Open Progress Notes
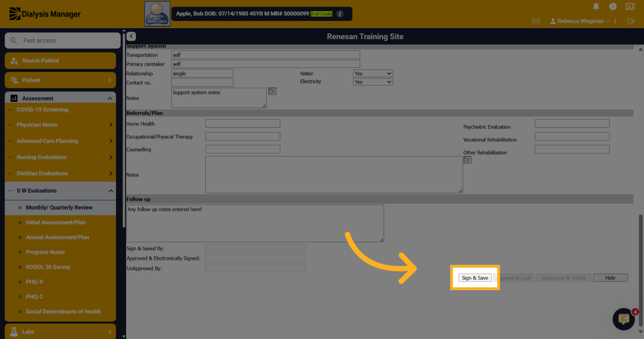 45,252
